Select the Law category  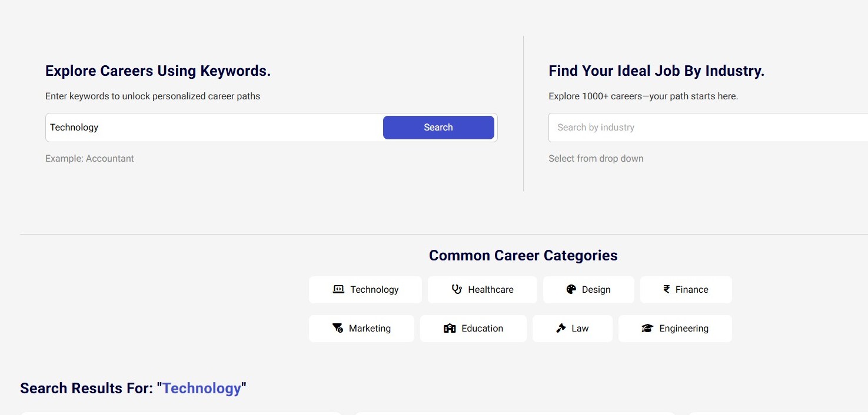(572, 328)
